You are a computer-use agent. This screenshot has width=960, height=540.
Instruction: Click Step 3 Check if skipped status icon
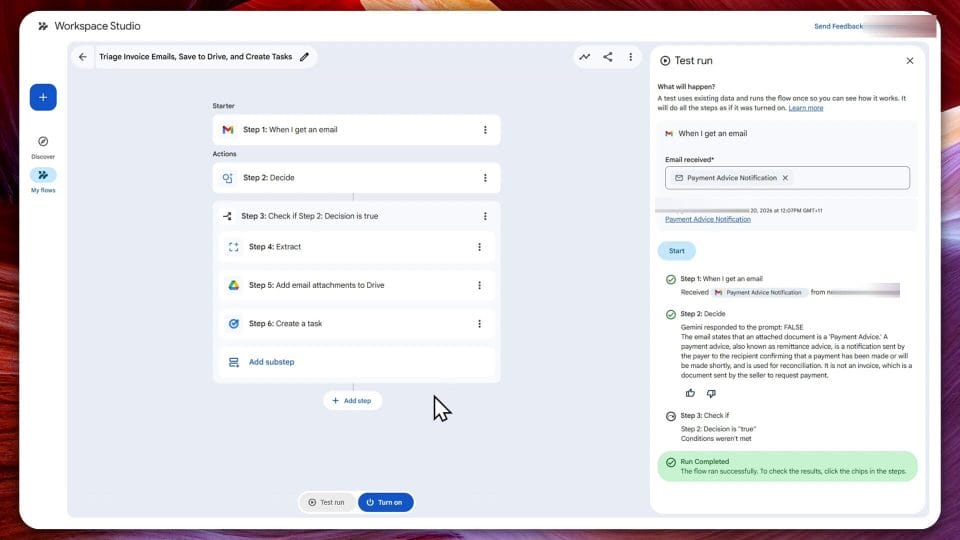pyautogui.click(x=670, y=416)
